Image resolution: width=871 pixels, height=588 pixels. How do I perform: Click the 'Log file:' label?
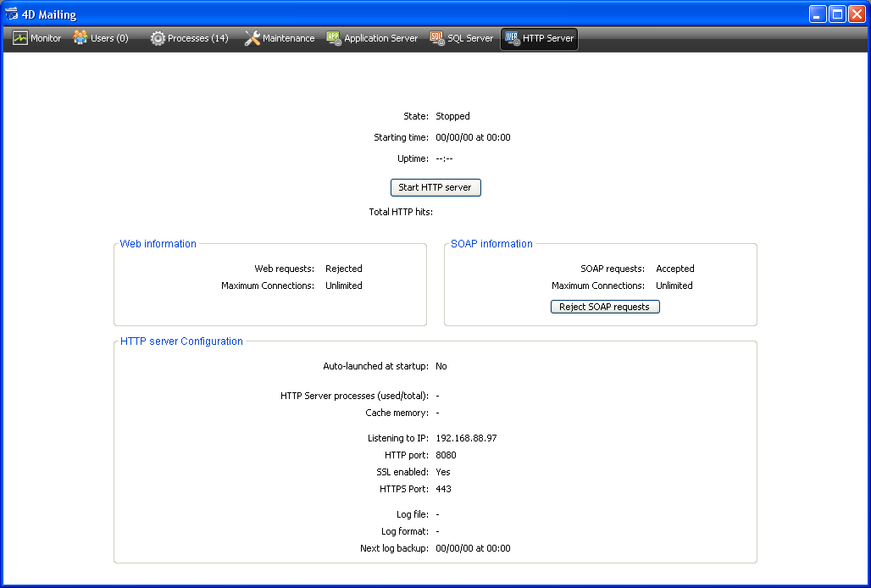click(412, 514)
